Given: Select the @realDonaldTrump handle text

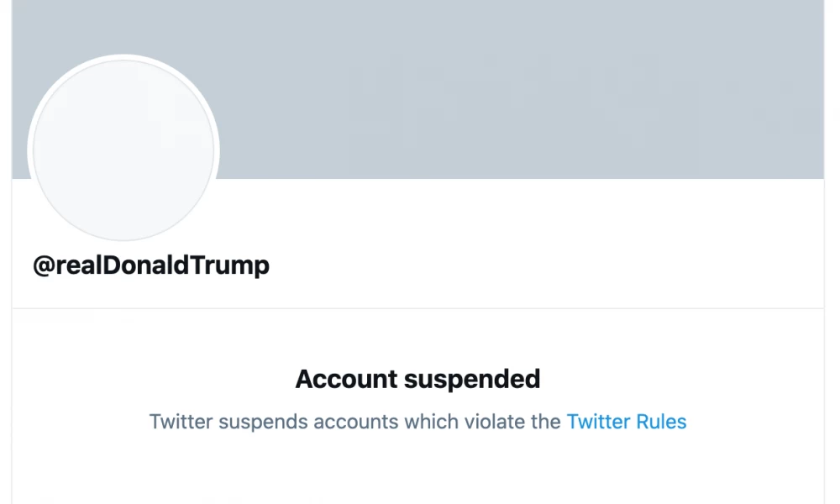Looking at the screenshot, I should [x=151, y=265].
